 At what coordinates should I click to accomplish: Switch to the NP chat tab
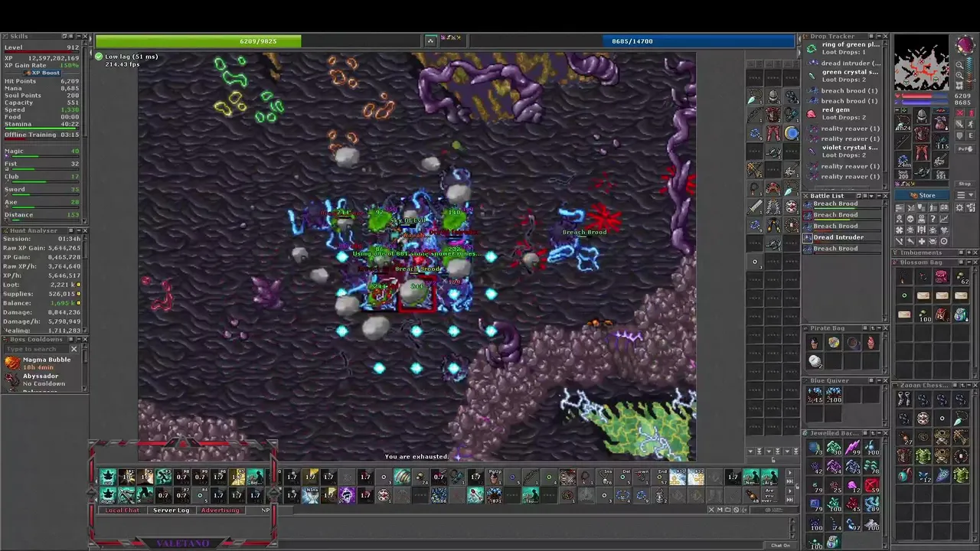click(266, 510)
